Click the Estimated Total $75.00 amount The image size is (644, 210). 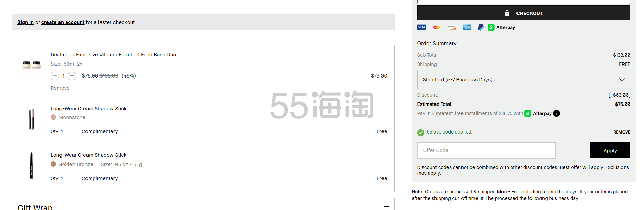pos(622,104)
